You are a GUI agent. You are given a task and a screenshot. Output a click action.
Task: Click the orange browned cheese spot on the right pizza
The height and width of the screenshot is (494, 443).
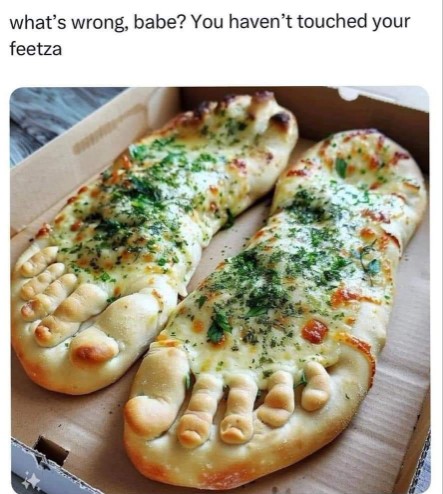coord(315,331)
